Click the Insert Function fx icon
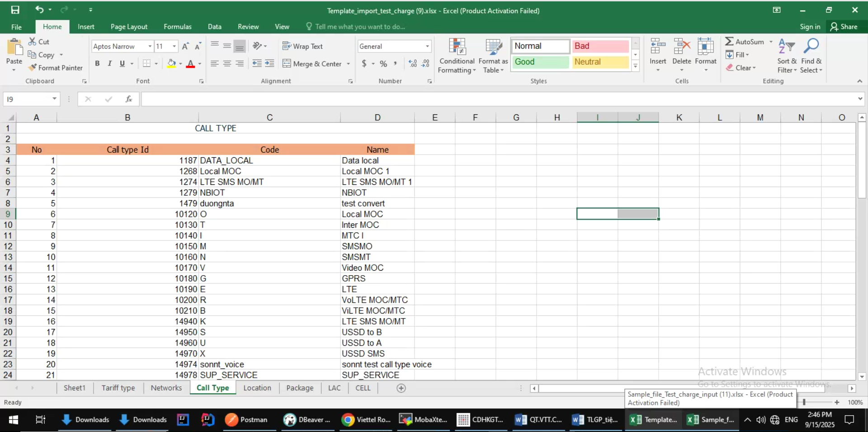The image size is (868, 432). pos(129,99)
